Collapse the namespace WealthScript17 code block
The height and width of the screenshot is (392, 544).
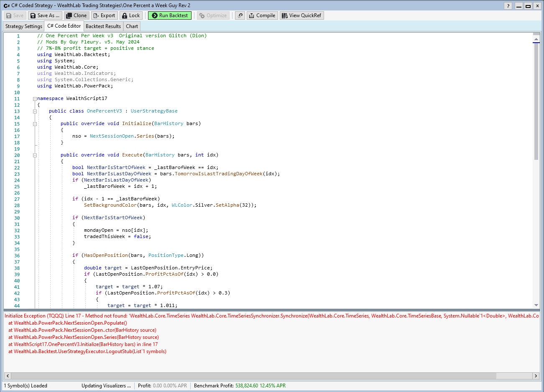click(x=35, y=99)
